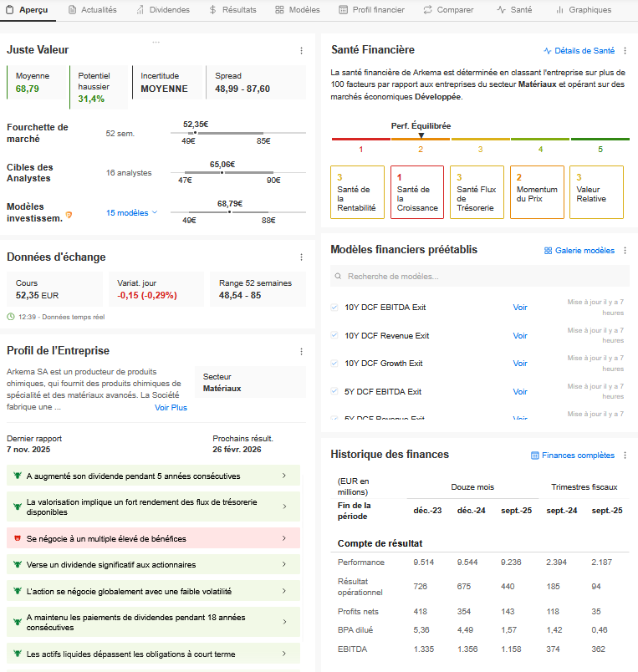The image size is (638, 672).
Task: Toggle the 10Y DCF EBITDA Exit checkbox
Action: click(334, 307)
